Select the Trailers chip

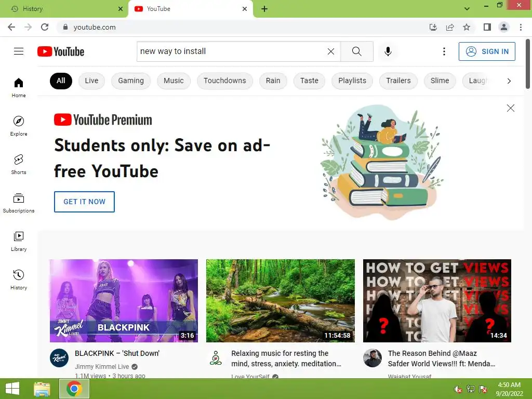(398, 81)
